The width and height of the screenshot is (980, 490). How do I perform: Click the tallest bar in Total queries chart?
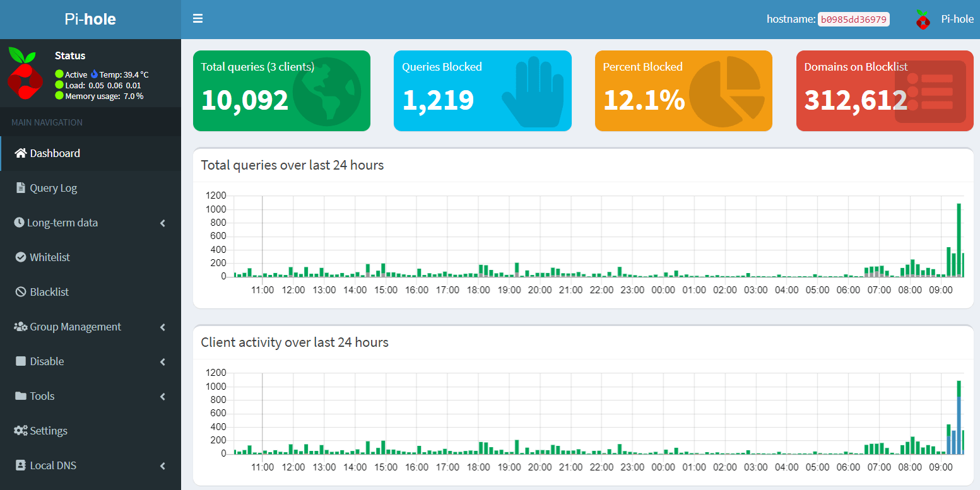[x=959, y=240]
